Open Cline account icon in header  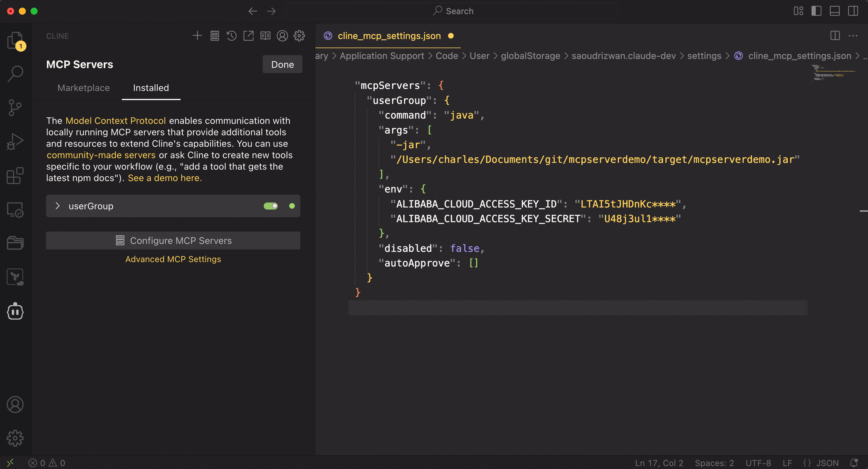click(282, 36)
